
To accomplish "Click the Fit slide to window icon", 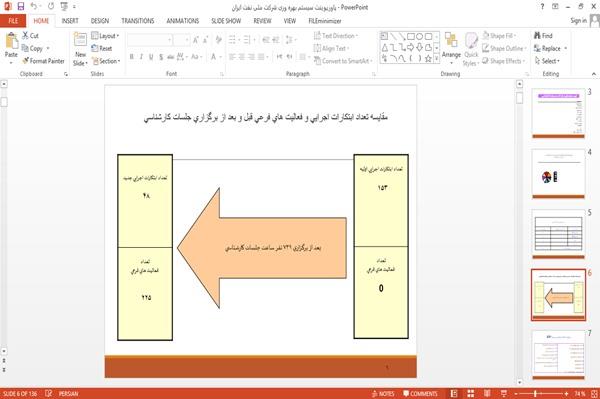I will (594, 393).
